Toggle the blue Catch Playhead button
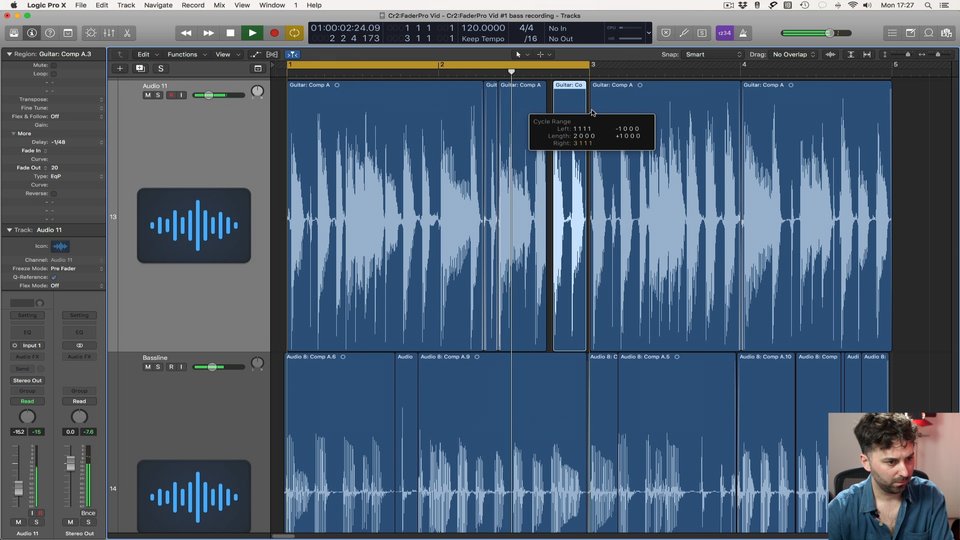 [293, 54]
